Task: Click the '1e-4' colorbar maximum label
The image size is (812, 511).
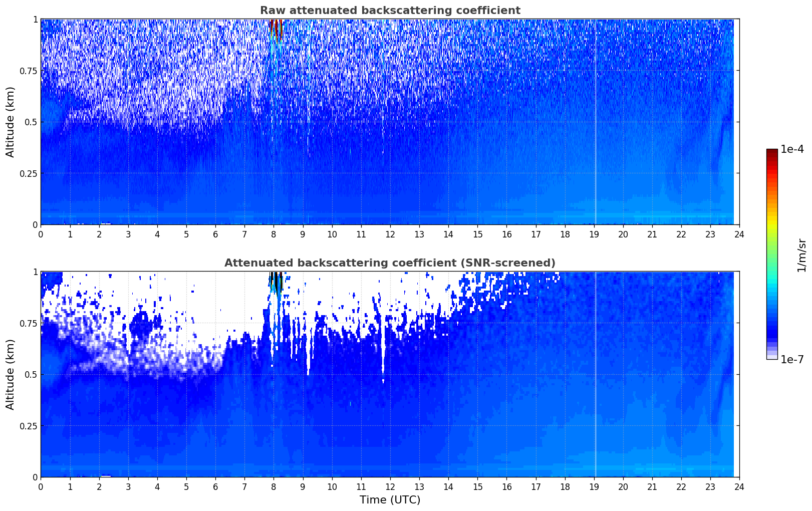Action: [792, 149]
